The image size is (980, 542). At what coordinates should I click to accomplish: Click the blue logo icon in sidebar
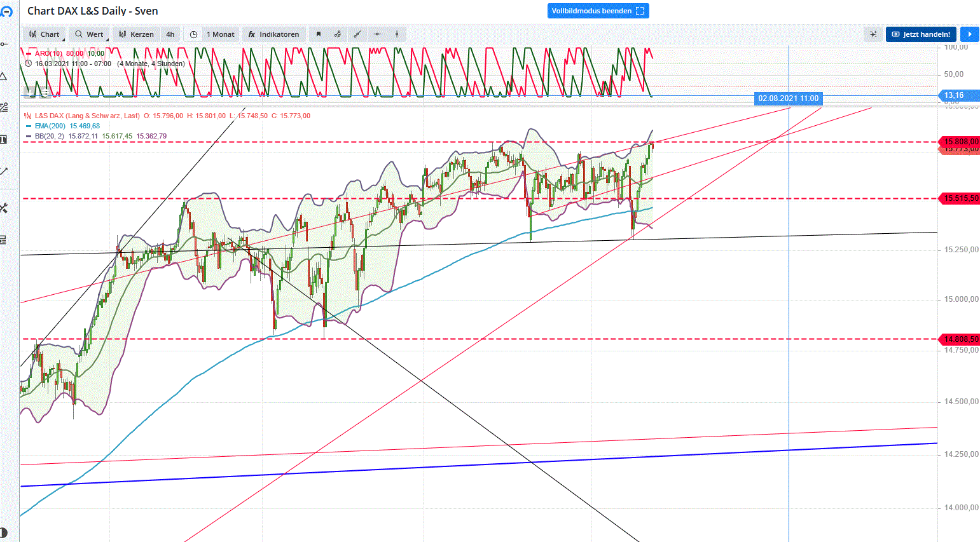6,11
